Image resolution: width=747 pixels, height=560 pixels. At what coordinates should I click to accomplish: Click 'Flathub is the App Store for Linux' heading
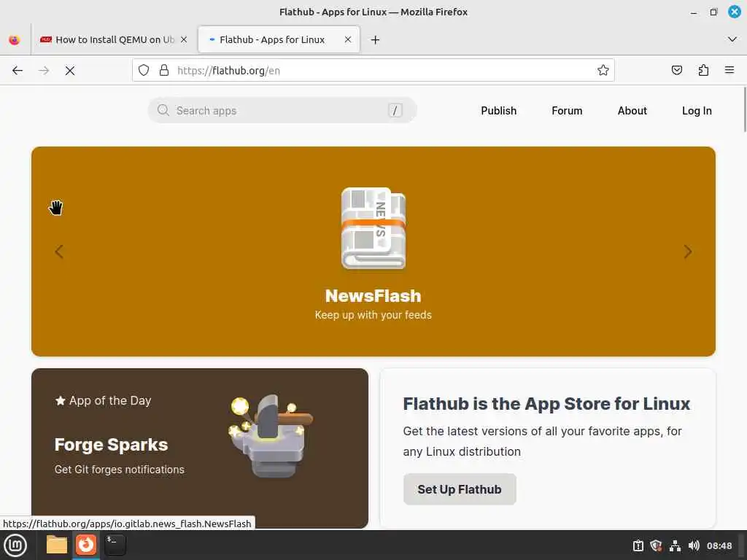tap(546, 404)
